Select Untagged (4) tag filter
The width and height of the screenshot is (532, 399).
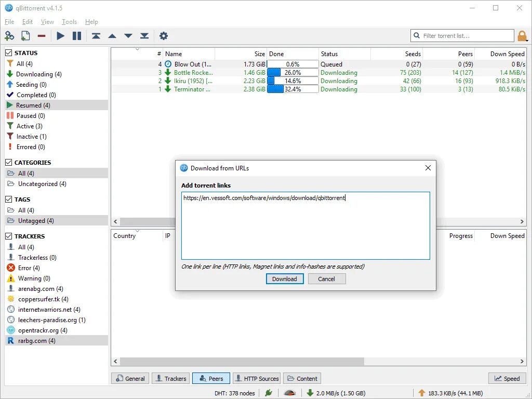click(x=57, y=220)
